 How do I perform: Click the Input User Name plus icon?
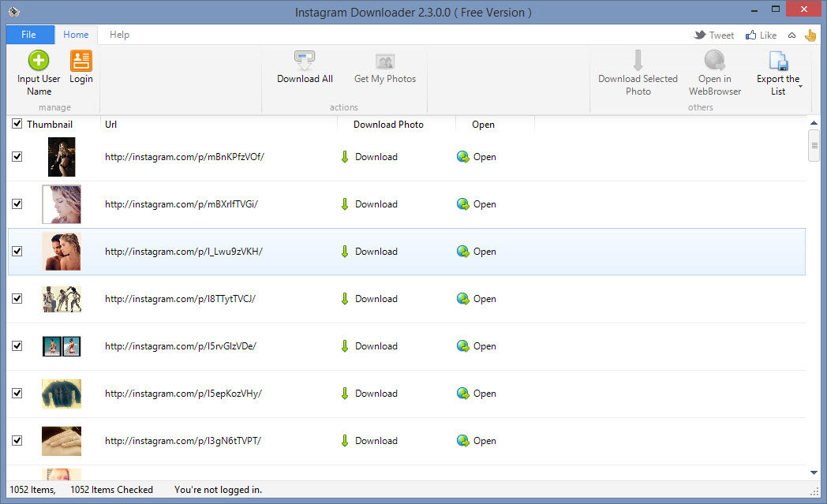(x=39, y=60)
